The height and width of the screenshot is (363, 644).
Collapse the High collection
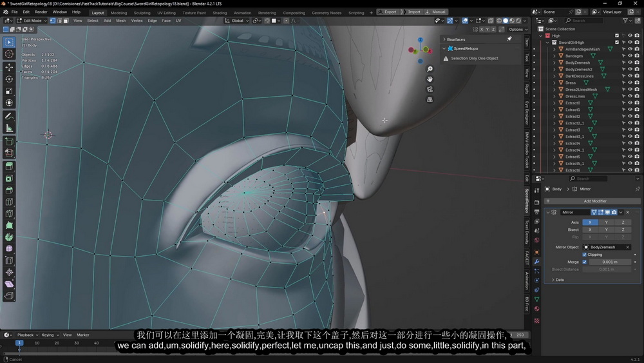541,35
